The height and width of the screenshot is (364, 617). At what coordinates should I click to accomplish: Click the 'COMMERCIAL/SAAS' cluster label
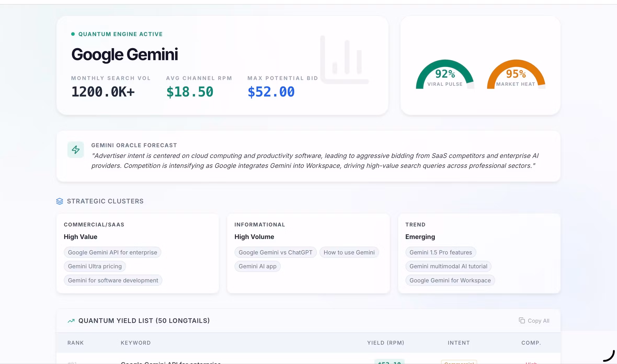pos(94,225)
